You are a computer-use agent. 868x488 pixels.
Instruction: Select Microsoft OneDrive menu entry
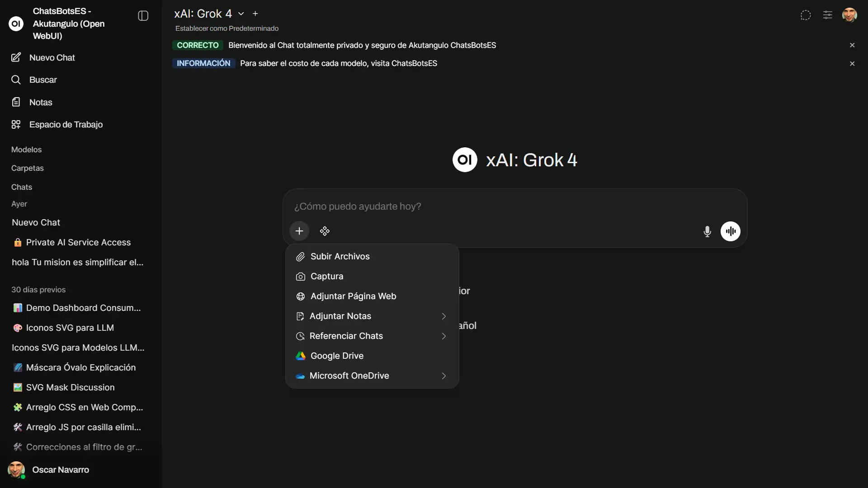(372, 376)
